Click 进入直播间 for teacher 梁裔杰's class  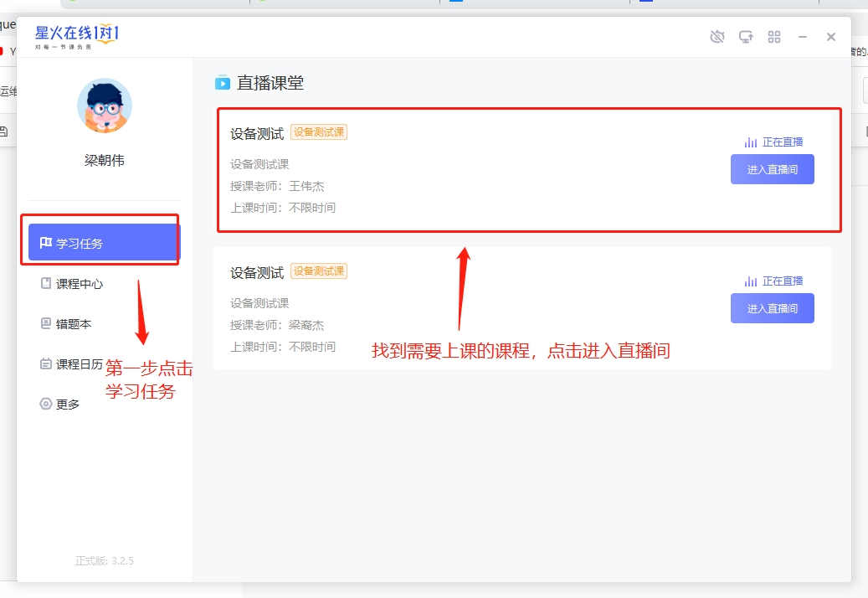coord(773,308)
